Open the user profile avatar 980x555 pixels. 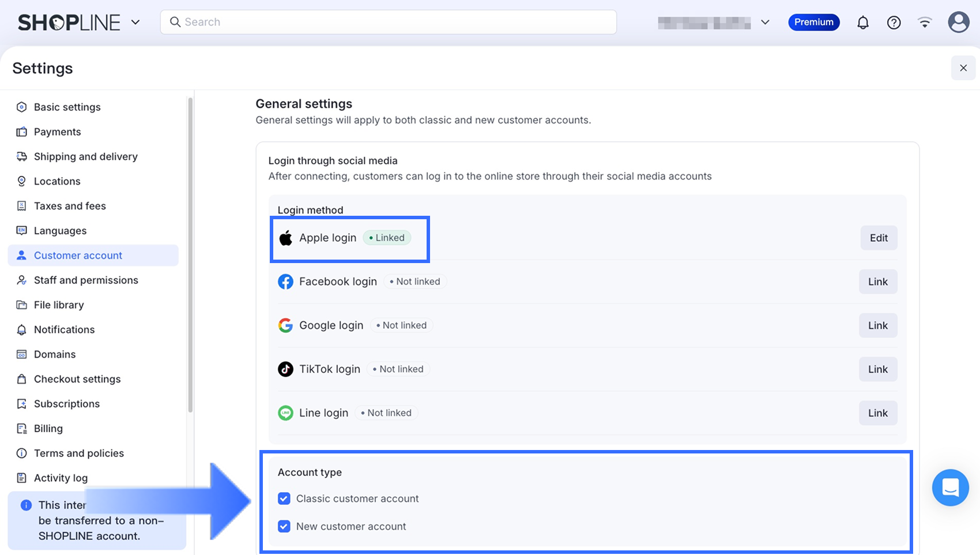coord(958,22)
